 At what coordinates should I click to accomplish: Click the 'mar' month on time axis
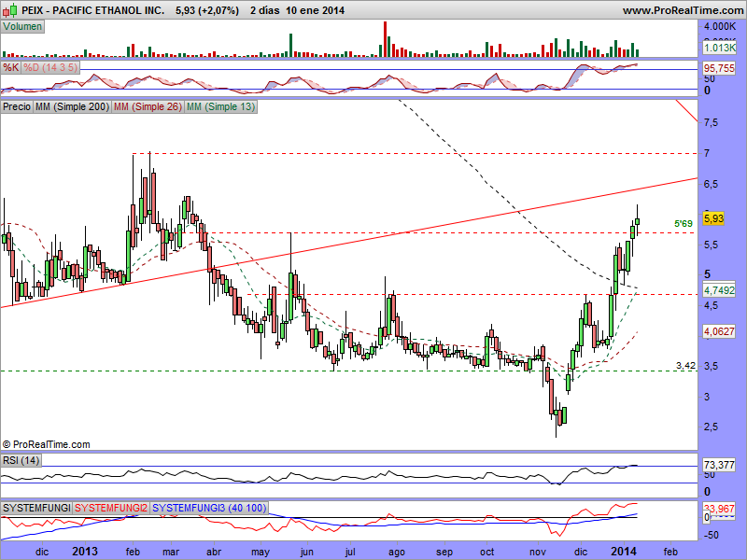coord(171,552)
